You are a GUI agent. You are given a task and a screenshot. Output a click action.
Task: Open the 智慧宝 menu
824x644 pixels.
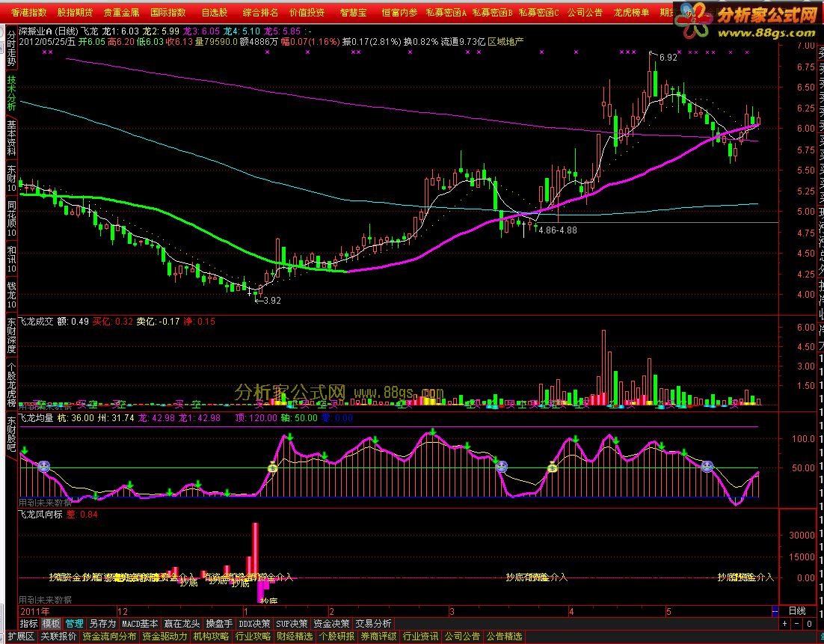(x=353, y=12)
